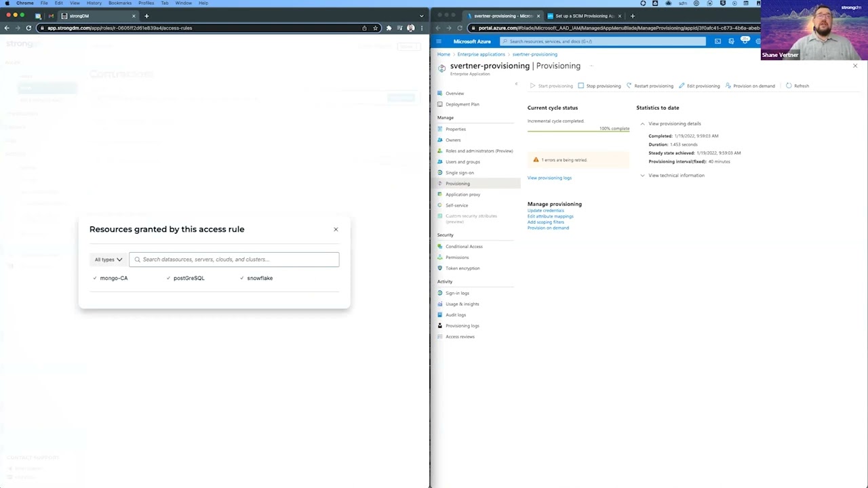Open the Profiles menu

coord(146,3)
